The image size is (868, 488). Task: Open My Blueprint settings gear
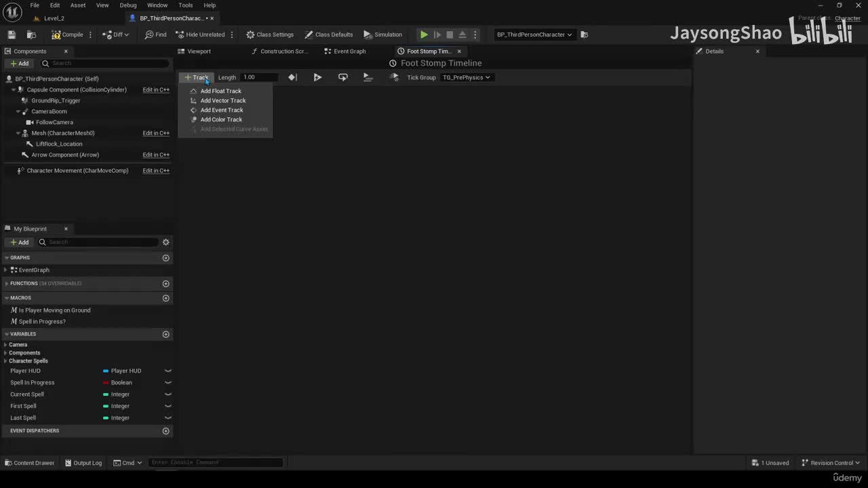pos(165,242)
